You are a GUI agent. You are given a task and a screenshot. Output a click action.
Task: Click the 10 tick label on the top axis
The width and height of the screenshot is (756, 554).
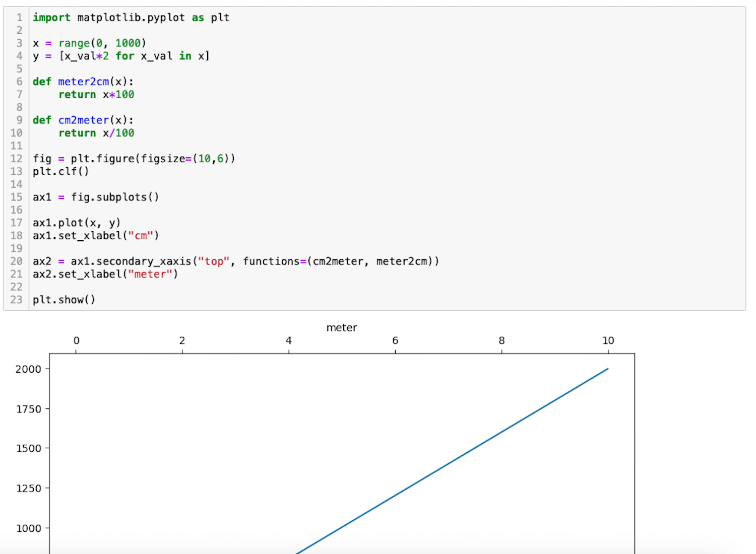(608, 341)
